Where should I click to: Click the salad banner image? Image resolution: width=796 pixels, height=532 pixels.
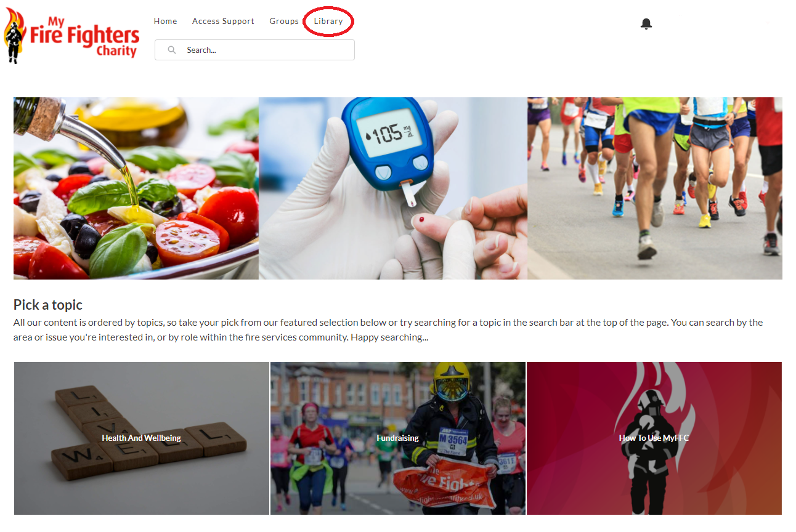pos(136,188)
